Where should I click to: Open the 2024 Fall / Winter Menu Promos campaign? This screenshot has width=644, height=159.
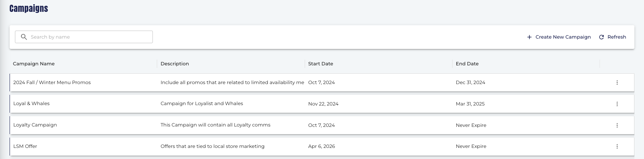click(x=52, y=83)
